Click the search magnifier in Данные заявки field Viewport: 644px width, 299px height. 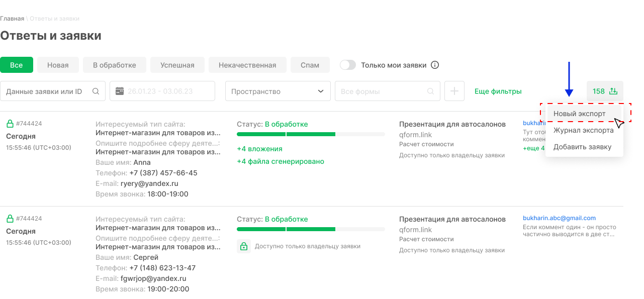96,91
